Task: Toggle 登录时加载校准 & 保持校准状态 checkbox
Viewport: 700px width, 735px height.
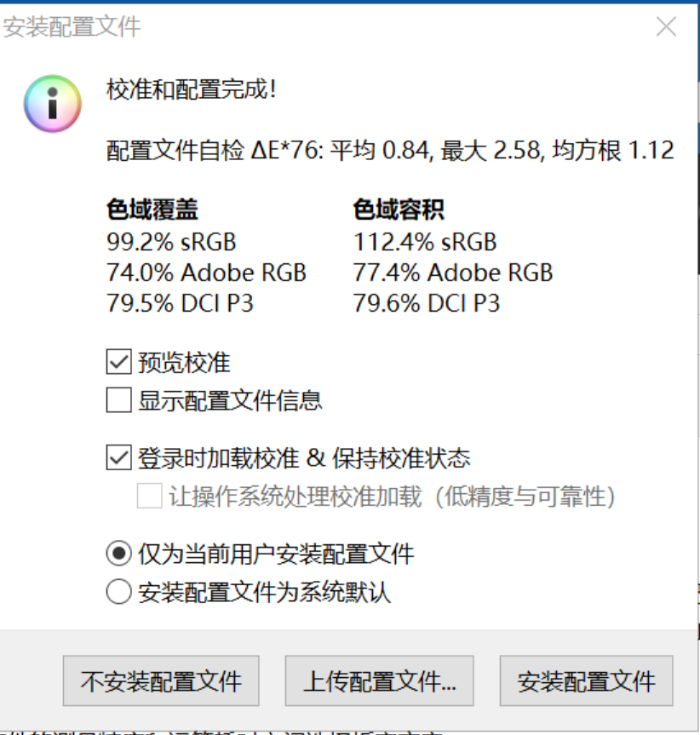Action: [118, 457]
